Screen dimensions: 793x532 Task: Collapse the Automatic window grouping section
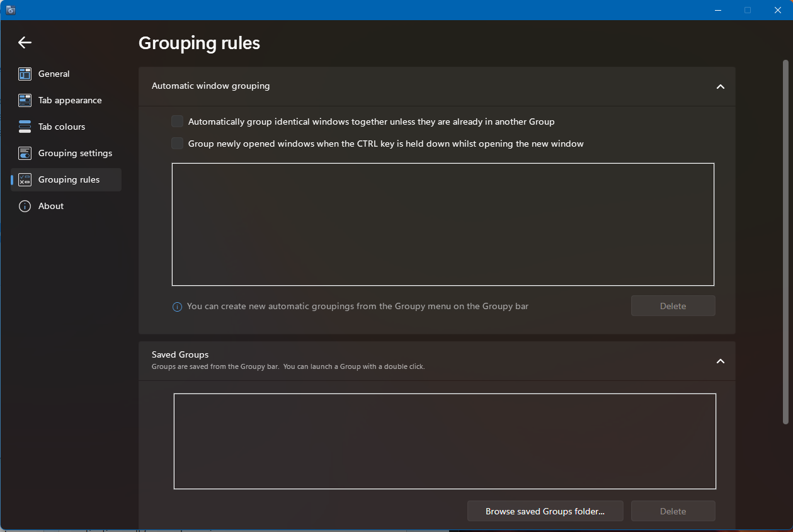(x=721, y=86)
